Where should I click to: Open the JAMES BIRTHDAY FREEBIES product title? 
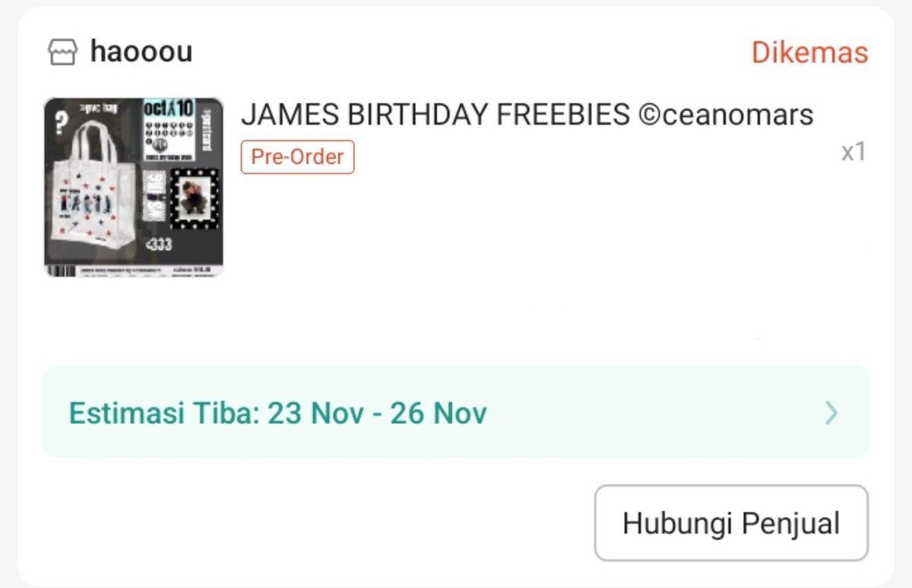pyautogui.click(x=527, y=115)
